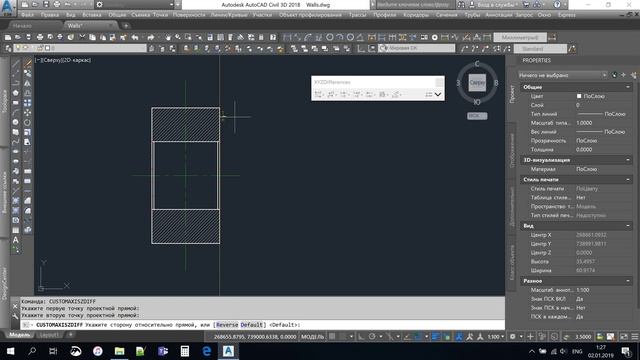
Task: Toggle lineweight display in status bar
Action: [436, 337]
